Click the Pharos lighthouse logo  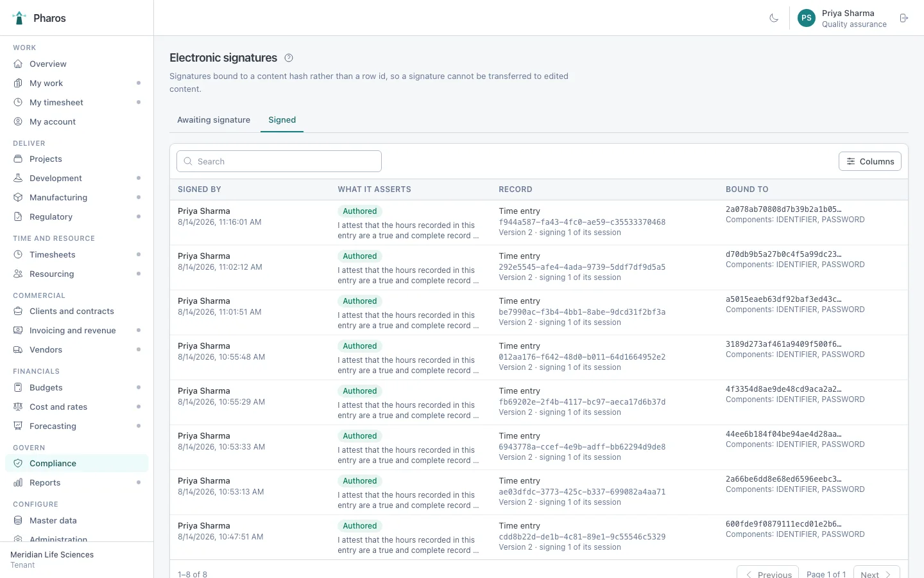[19, 18]
